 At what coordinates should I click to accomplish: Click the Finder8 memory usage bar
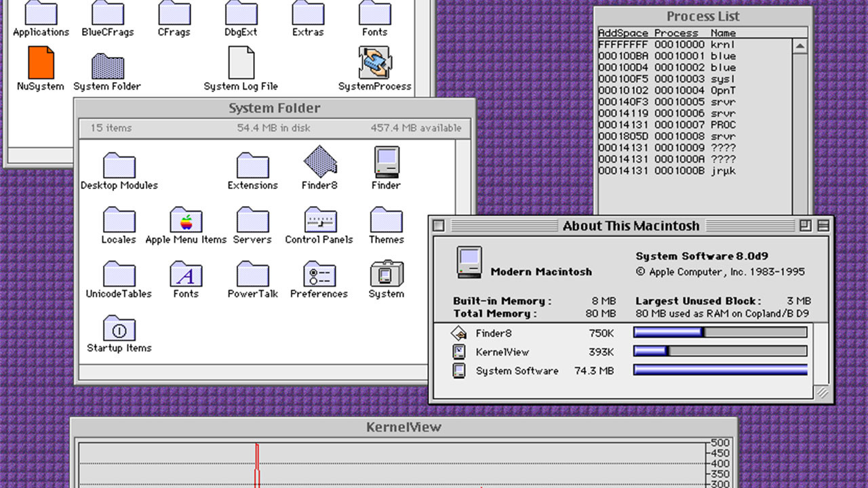[720, 332]
